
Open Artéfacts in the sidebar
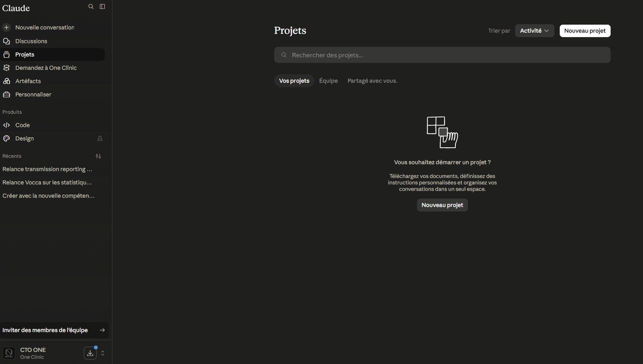[x=53, y=81]
